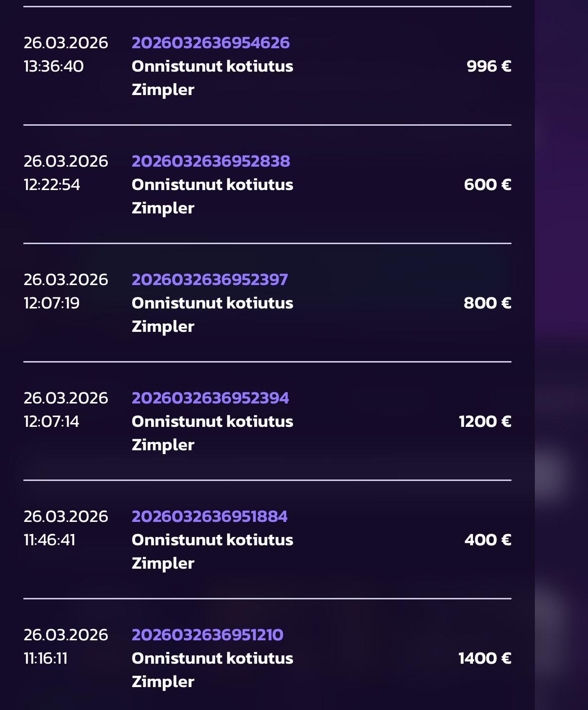Select the 800 € withdrawal amount
The width and height of the screenshot is (588, 710).
487,303
